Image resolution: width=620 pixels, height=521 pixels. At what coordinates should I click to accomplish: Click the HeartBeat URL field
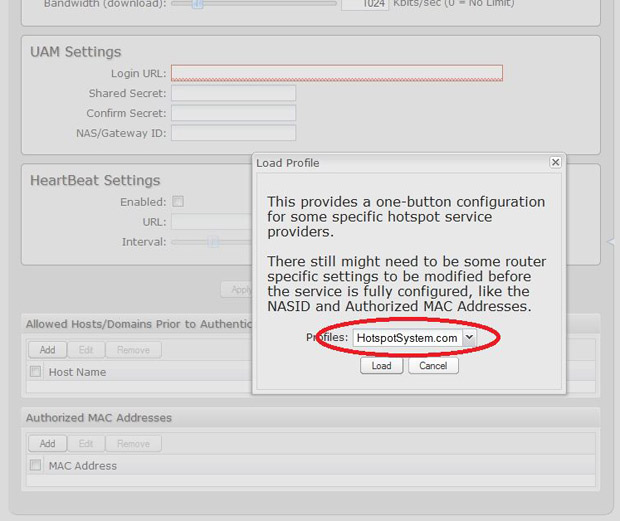tap(212, 222)
